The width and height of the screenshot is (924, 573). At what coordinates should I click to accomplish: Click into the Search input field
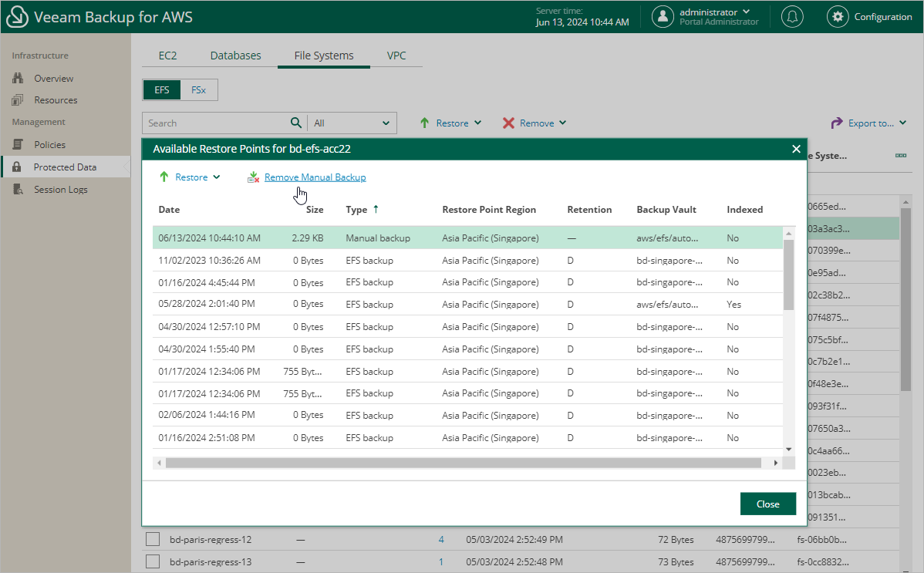[216, 123]
